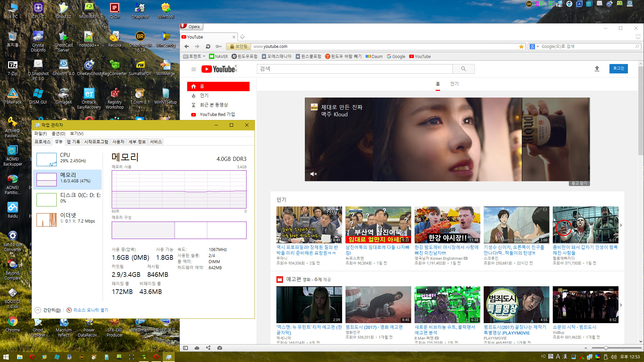This screenshot has height=362, width=644.
Task: Open 파일(F) menu in Task Manager
Action: point(41,133)
